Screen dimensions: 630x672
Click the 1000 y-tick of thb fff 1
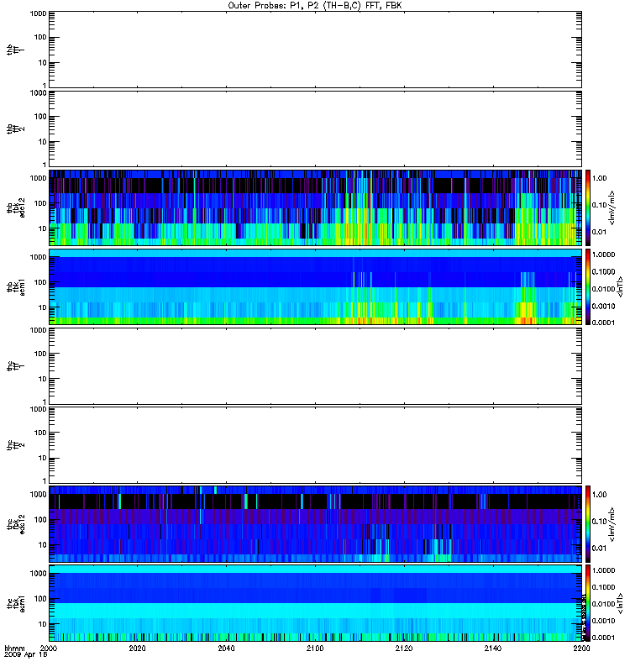click(38, 13)
